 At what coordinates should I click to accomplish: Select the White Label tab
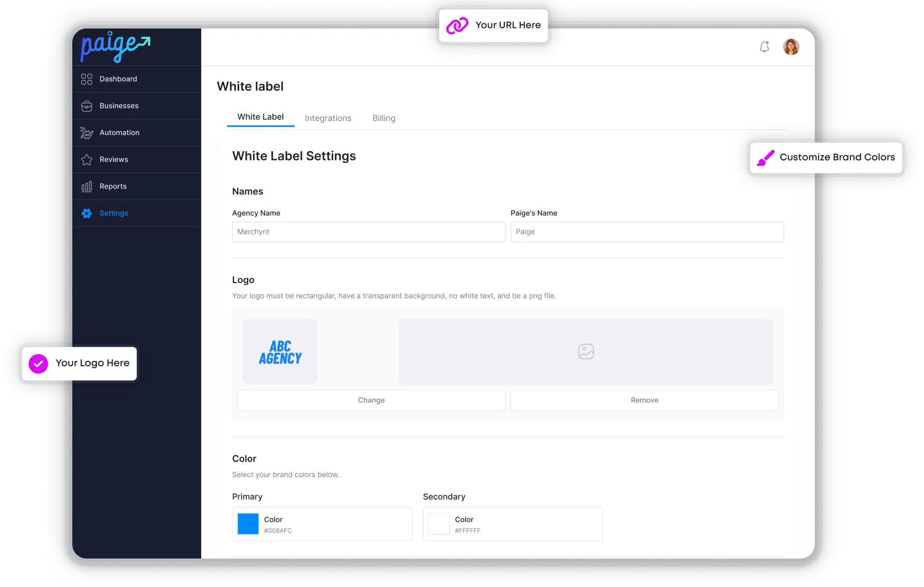(x=261, y=117)
